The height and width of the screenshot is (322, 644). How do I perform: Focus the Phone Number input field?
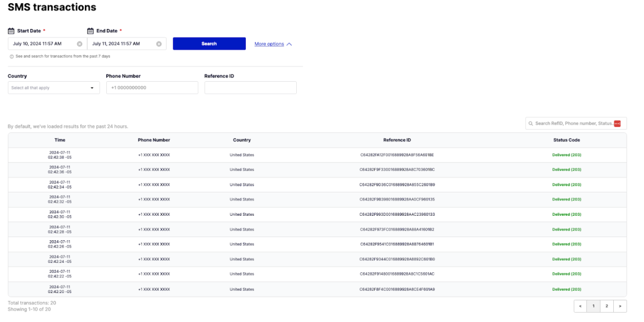pos(152,88)
